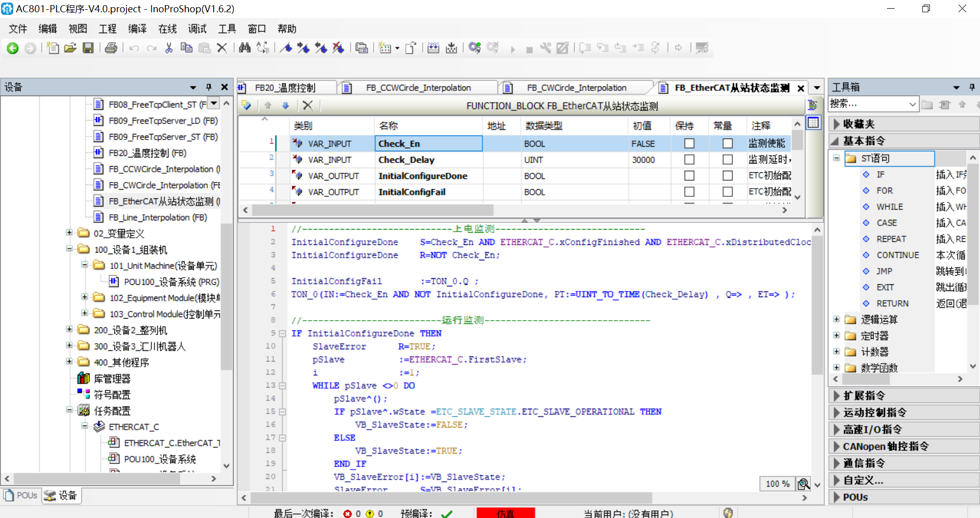The width and height of the screenshot is (980, 518).
Task: Click the build compile icon
Action: pyautogui.click(x=433, y=48)
